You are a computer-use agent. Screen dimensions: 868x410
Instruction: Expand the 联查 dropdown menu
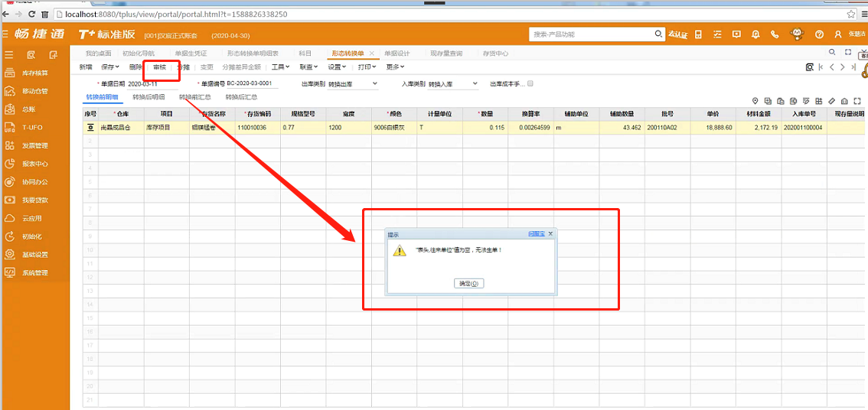(x=308, y=67)
